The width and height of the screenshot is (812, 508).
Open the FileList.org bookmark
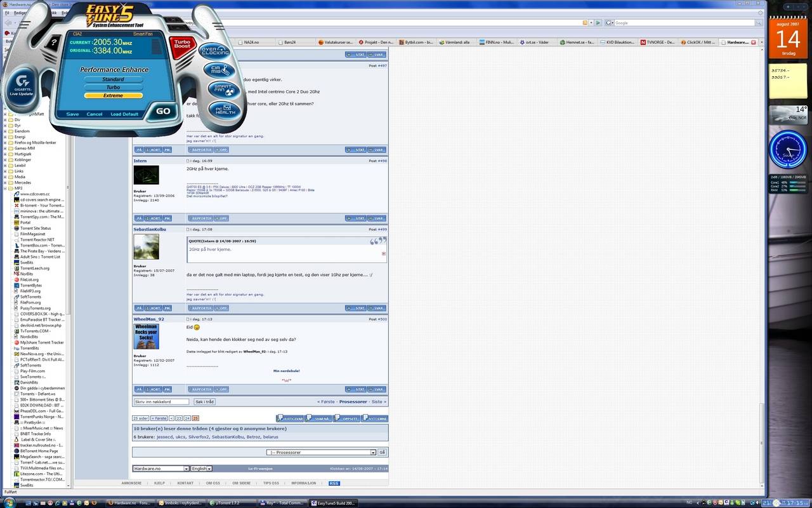[x=27, y=279]
